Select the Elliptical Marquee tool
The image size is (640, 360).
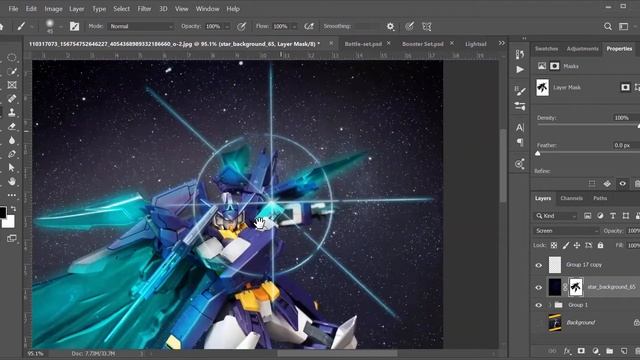click(x=12, y=57)
